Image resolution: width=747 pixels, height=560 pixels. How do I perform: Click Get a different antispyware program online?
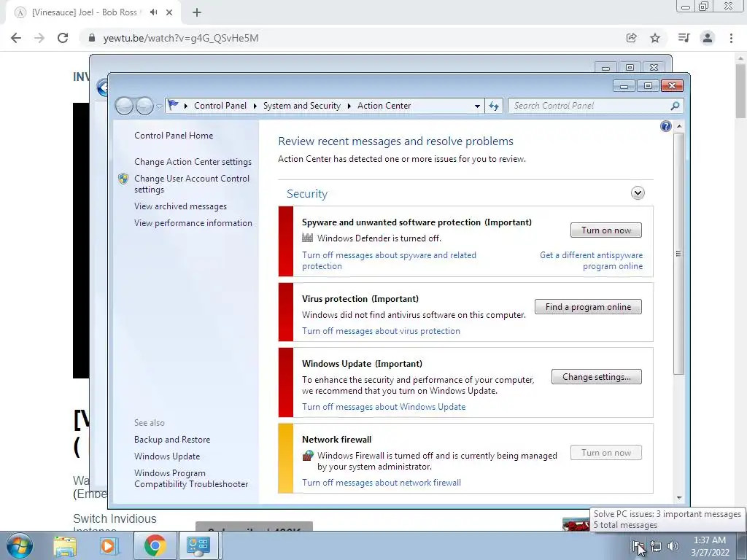click(591, 260)
